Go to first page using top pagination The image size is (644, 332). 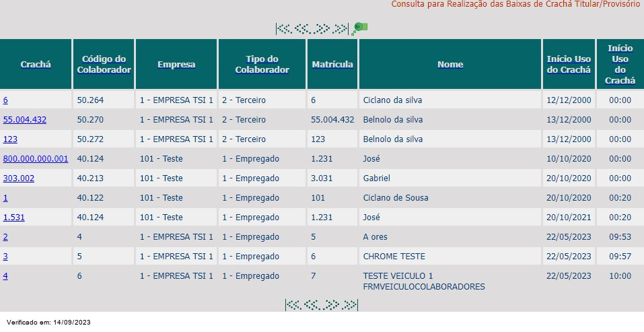click(284, 29)
